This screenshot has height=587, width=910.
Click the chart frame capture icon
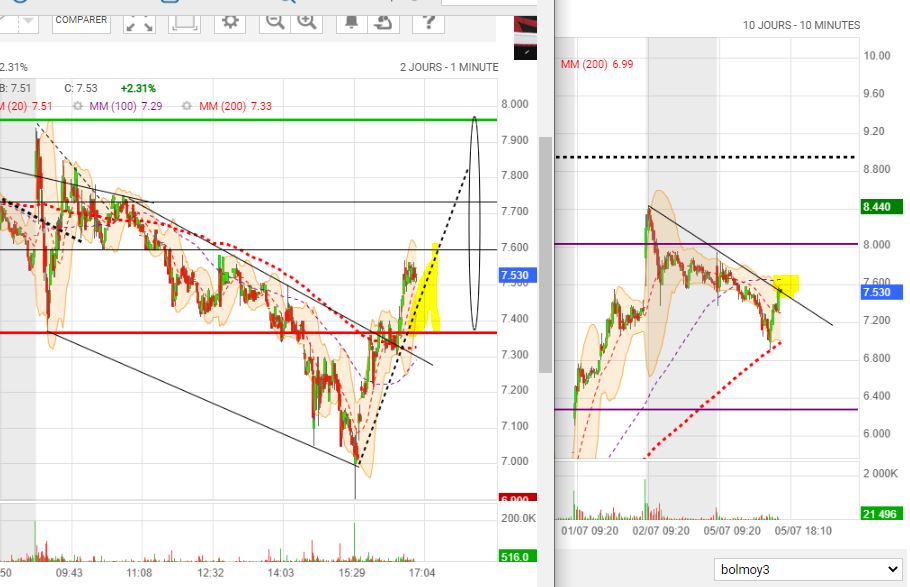point(185,23)
